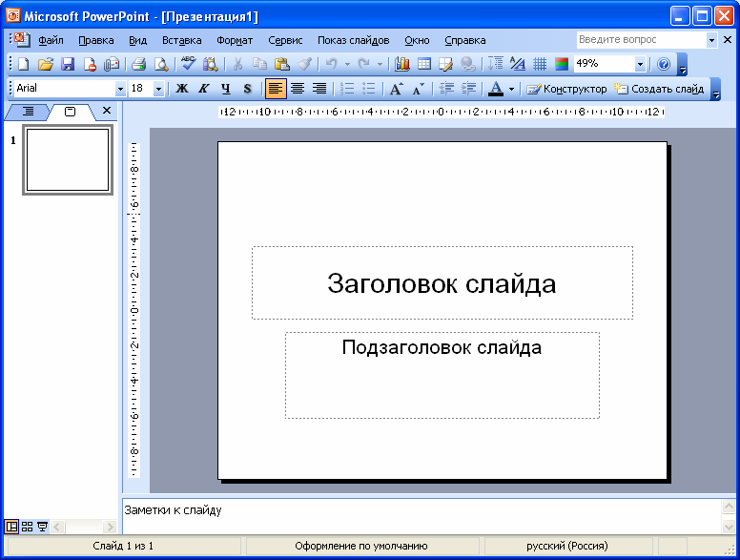Screen dimensions: 740x560
Task: Click the Save floppy disk icon
Action: (68, 64)
